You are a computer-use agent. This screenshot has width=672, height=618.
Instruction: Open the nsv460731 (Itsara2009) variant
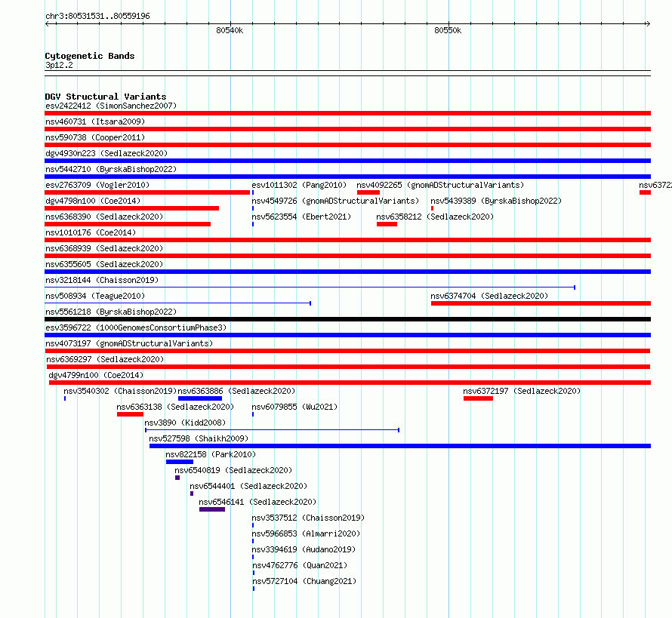[x=95, y=121]
